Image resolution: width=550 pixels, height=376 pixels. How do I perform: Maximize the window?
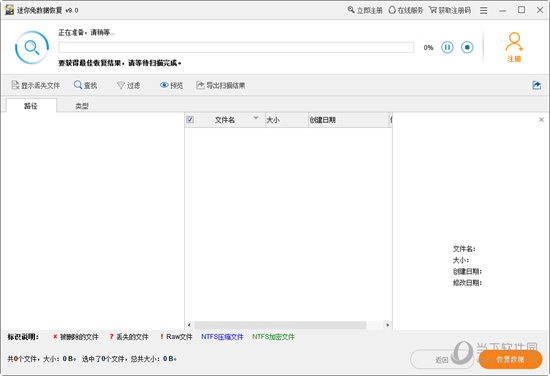522,10
